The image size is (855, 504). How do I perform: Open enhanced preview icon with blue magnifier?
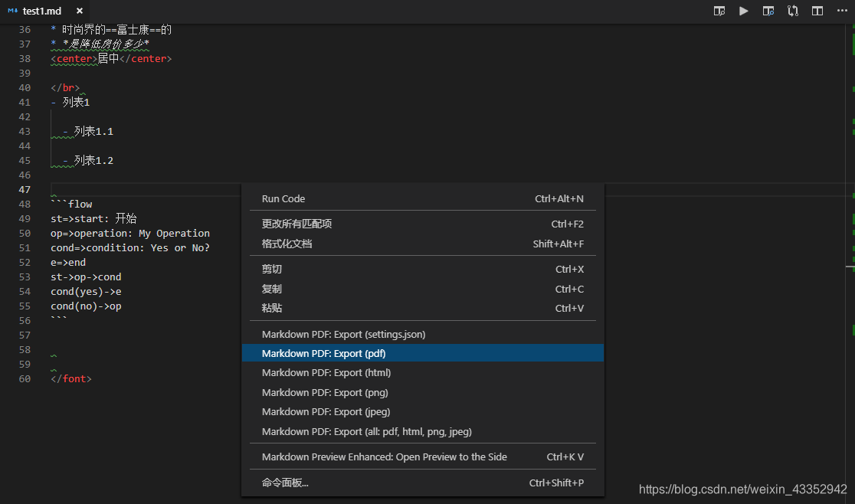[x=768, y=11]
